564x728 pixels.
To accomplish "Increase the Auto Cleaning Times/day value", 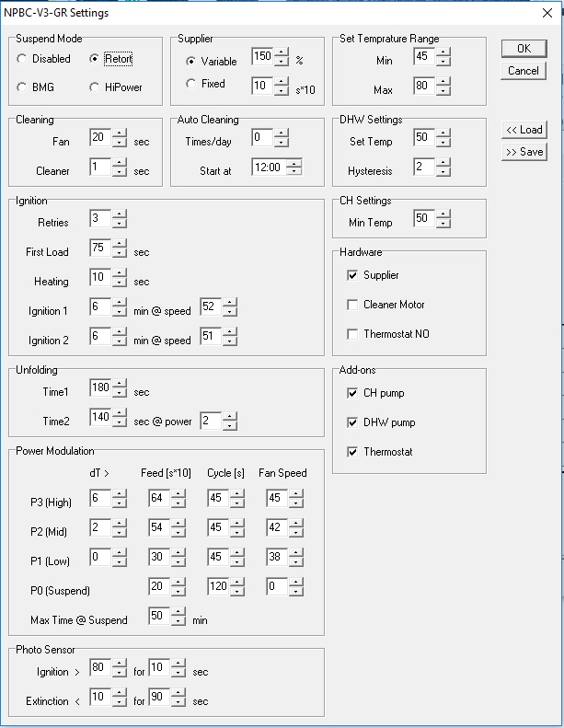I will click(282, 133).
